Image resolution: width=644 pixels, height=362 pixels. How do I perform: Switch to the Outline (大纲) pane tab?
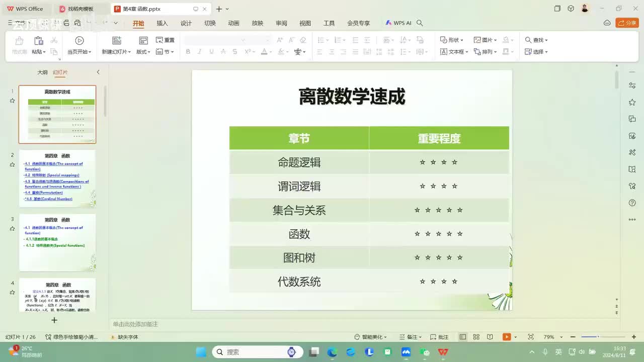tap(42, 72)
